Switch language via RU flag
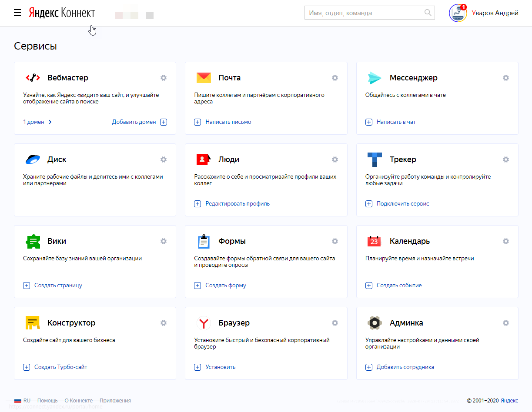Viewport: 532px width, 412px height. point(22,401)
